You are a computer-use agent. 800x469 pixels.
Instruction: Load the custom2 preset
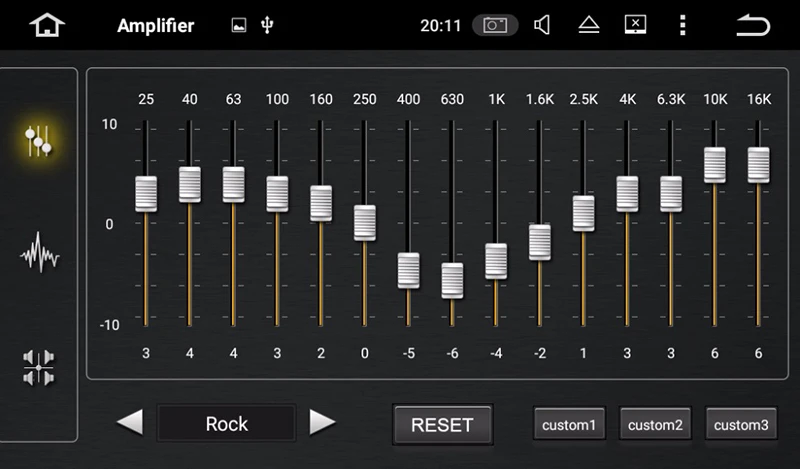(655, 424)
